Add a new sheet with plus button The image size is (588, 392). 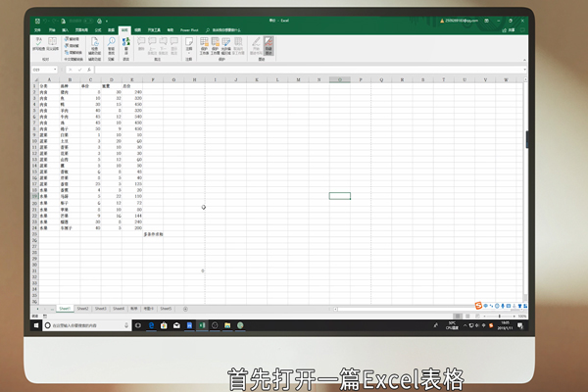coord(185,309)
